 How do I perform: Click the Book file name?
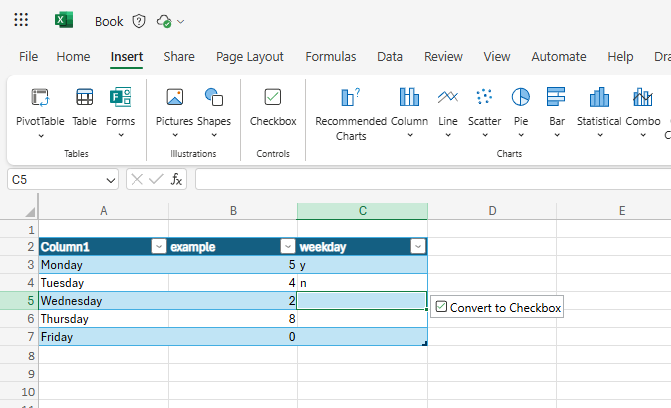(x=109, y=21)
